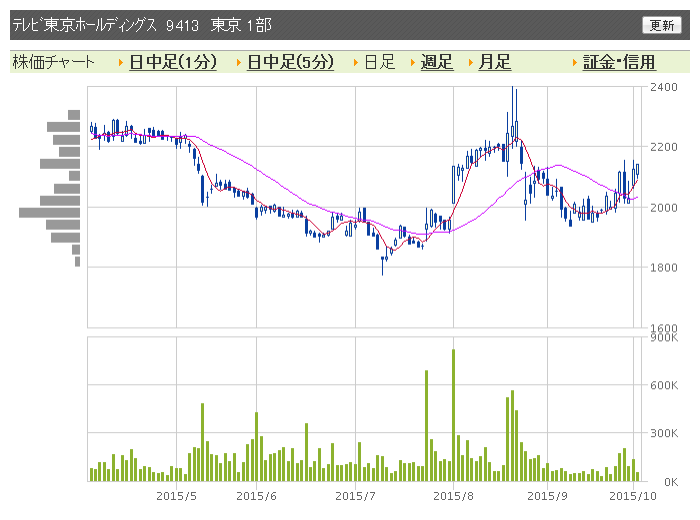This screenshot has width=700, height=520.
Task: Click the 2015/10 date label
Action: [633, 496]
